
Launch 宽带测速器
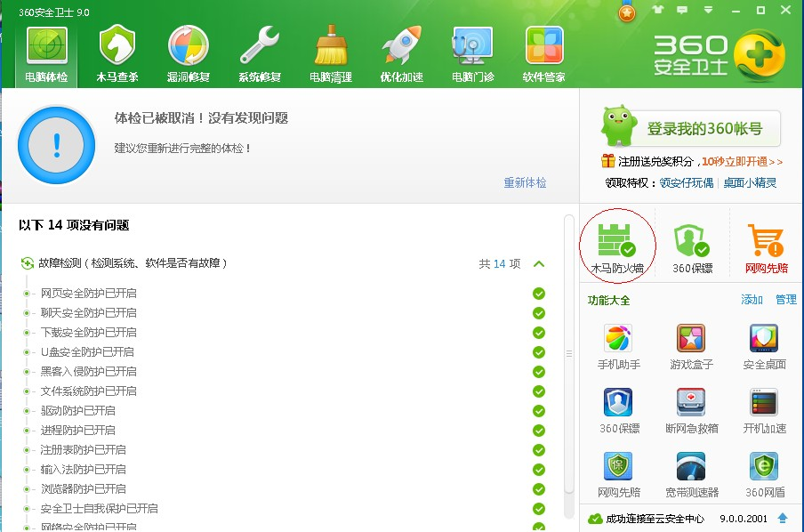(691, 475)
